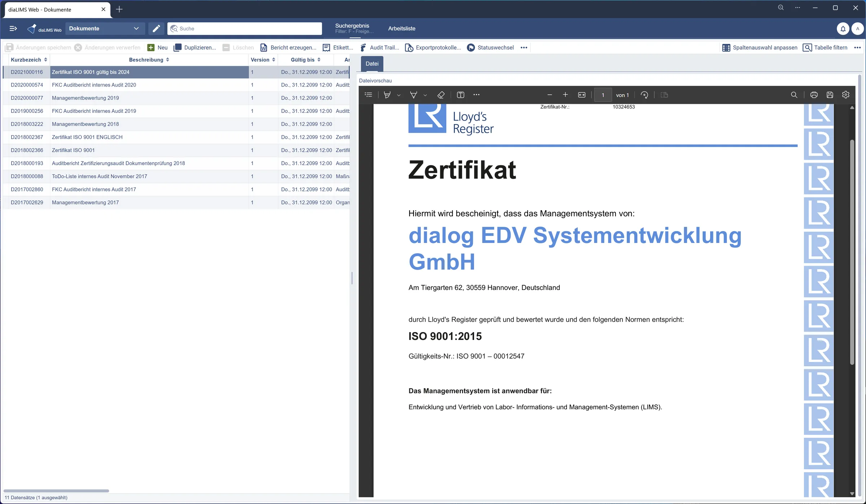The image size is (866, 504).
Task: Sort by Kurzbezeich column
Action: 45,60
